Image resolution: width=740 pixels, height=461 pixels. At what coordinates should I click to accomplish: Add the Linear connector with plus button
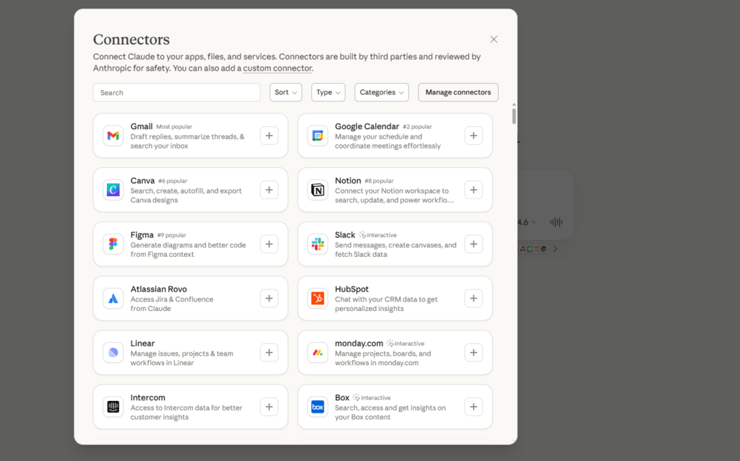269,352
